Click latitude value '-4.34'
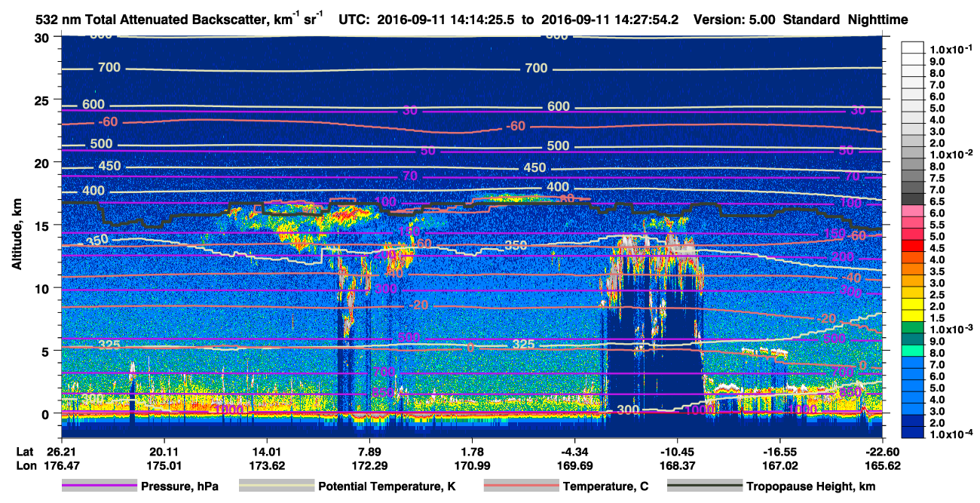Image resolution: width=980 pixels, height=503 pixels. pyautogui.click(x=574, y=452)
